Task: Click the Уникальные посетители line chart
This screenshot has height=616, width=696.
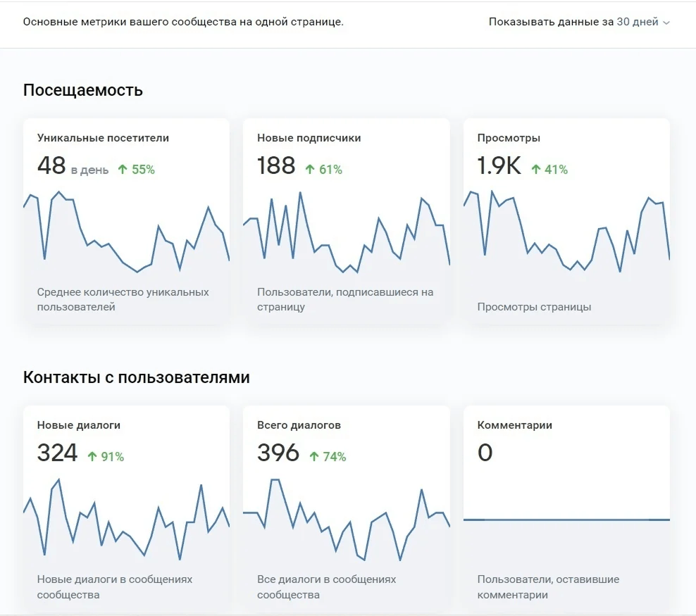Action: tap(127, 232)
